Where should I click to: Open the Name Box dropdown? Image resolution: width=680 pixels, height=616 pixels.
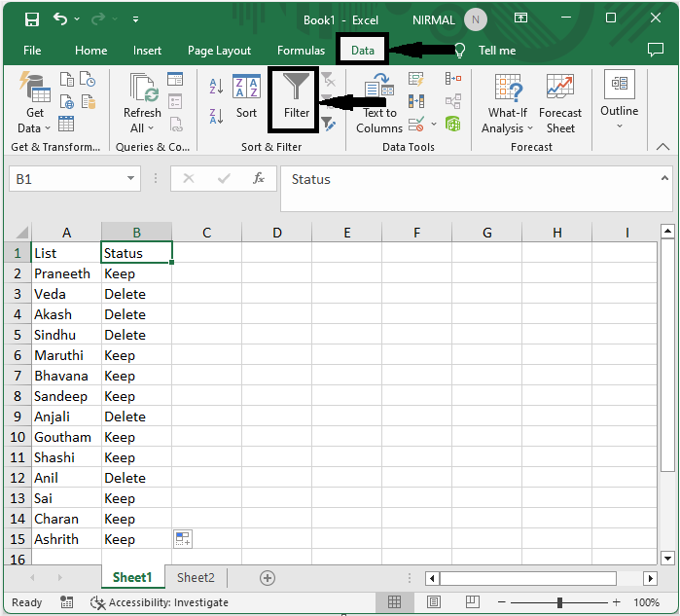tap(130, 178)
